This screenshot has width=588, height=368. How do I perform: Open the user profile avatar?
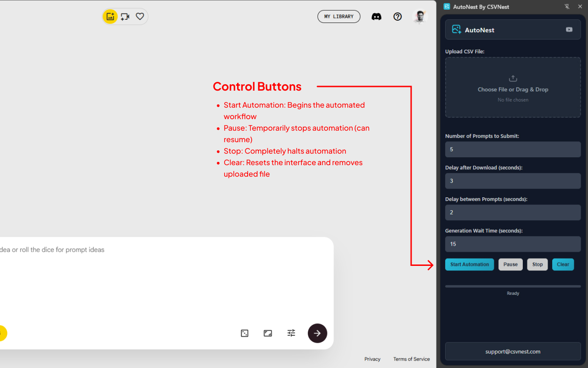[420, 17]
